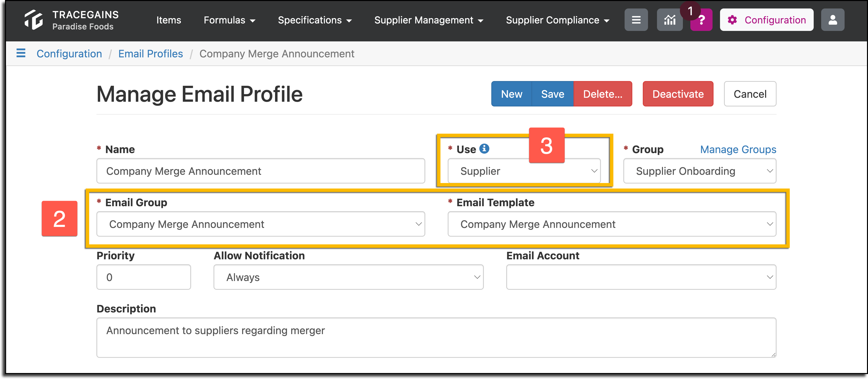This screenshot has height=379, width=868.
Task: Expand the Use dropdown showing Supplier
Action: click(524, 171)
